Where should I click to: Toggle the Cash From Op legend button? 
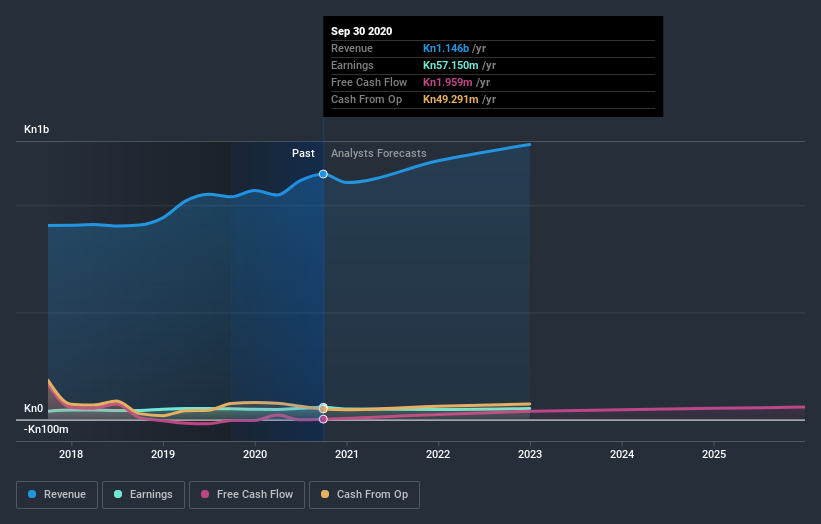click(364, 495)
